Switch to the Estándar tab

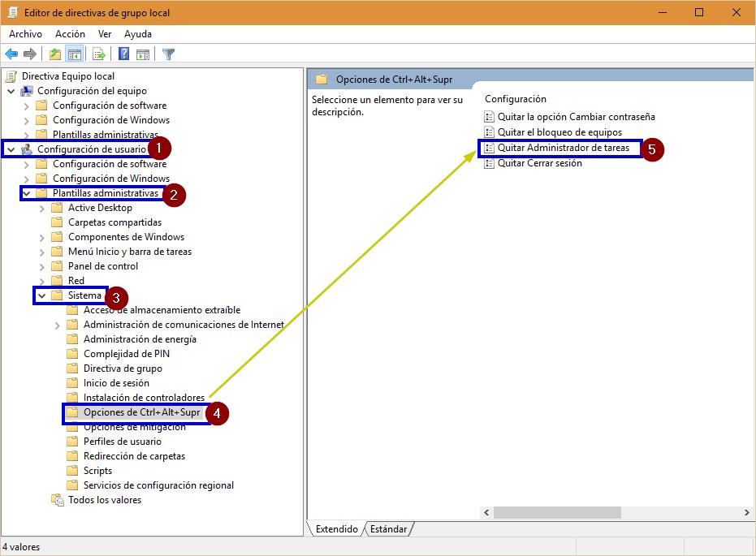[389, 529]
